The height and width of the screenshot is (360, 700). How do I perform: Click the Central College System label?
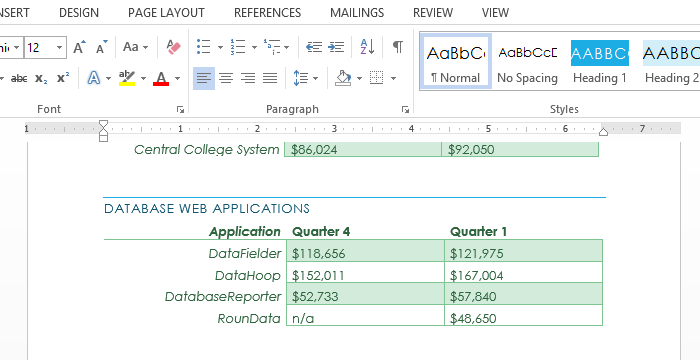click(x=206, y=150)
